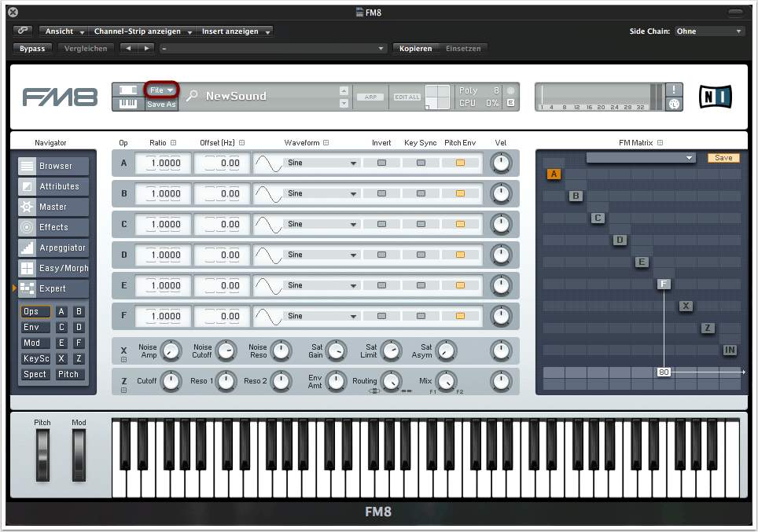Viewport: 758px width, 532px height.
Task: Click the keyboard visibility icon next to Save As
Action: (x=127, y=104)
